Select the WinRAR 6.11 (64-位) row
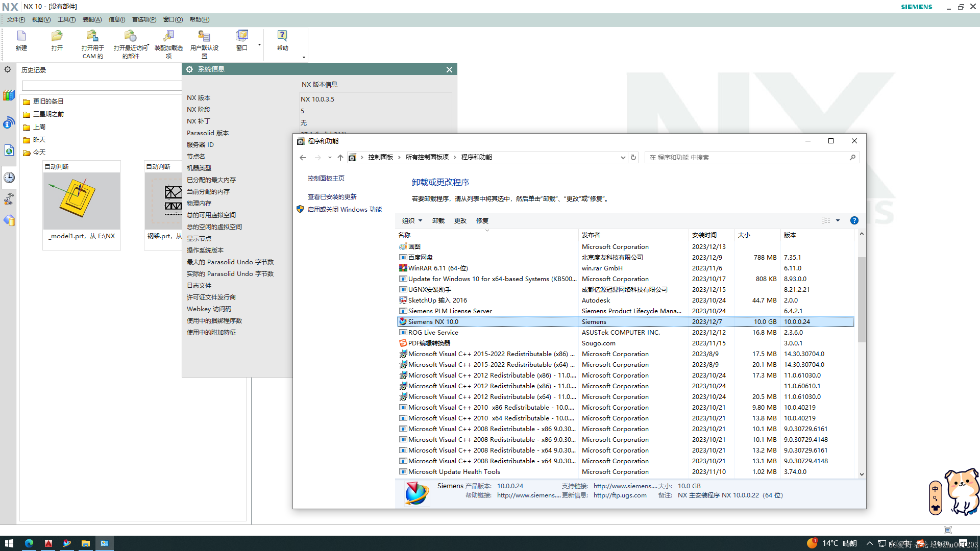 (x=625, y=268)
